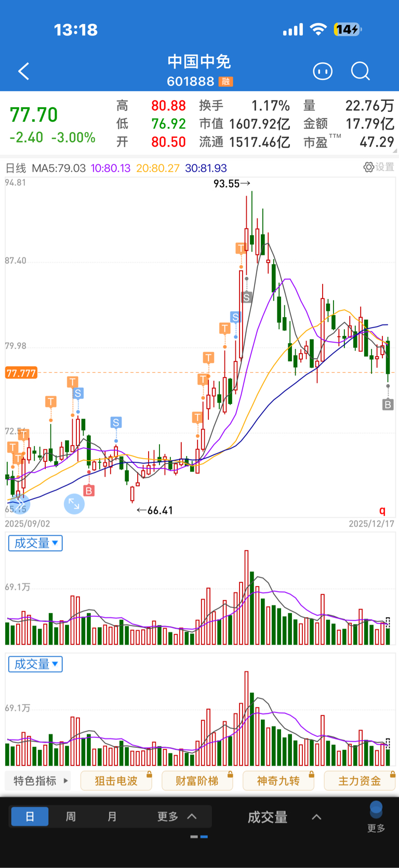Expand 特色指标 list arrow
Image resolution: width=399 pixels, height=868 pixels.
(x=65, y=781)
